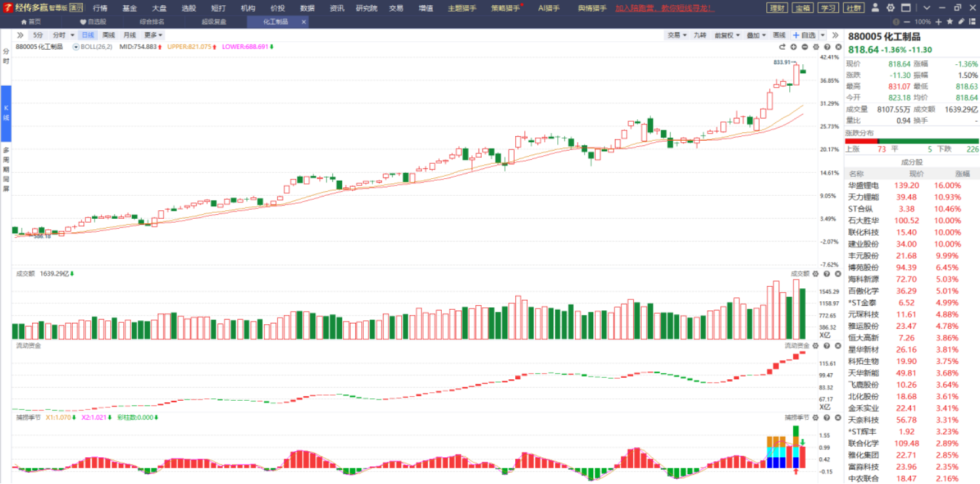Open the 选股 menu
Screen dimensions: 980x484
pos(188,8)
